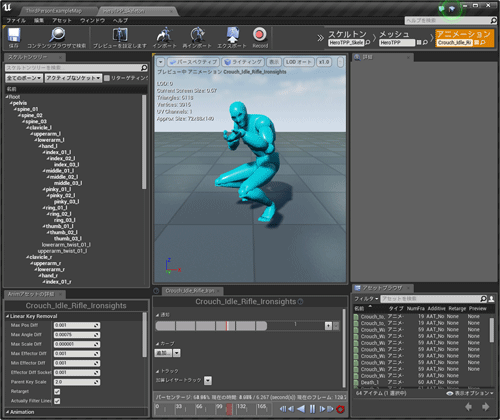Click user filter icon in asset browser
The width and height of the screenshot is (500, 420).
(x=491, y=299)
